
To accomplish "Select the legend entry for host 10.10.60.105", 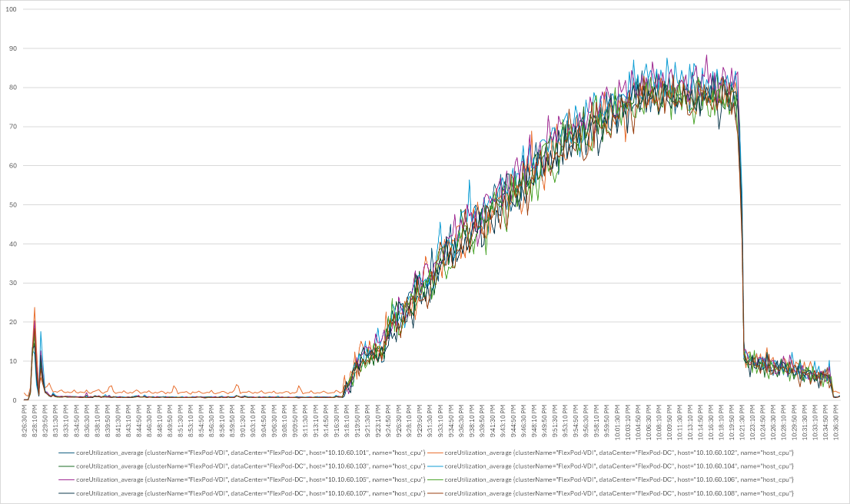I will tap(241, 479).
